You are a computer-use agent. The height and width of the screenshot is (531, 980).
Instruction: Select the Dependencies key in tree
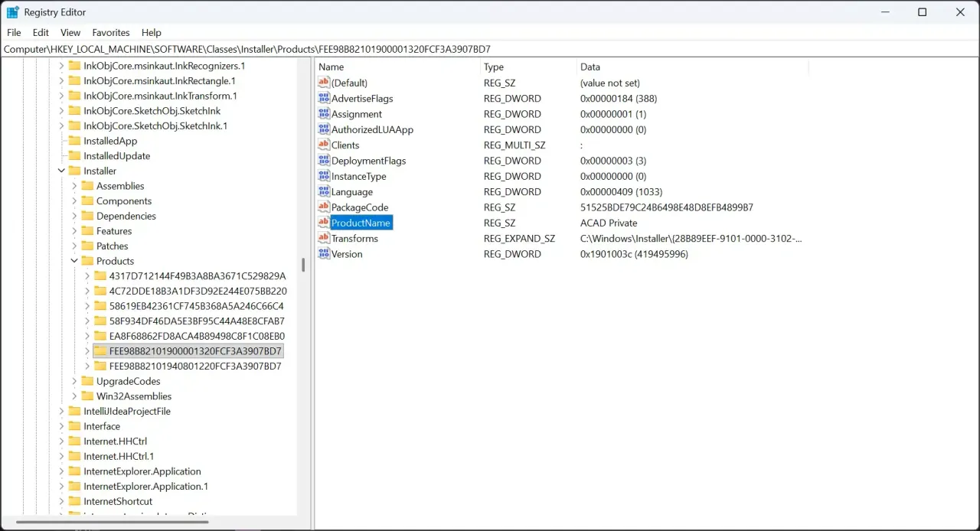pyautogui.click(x=126, y=216)
